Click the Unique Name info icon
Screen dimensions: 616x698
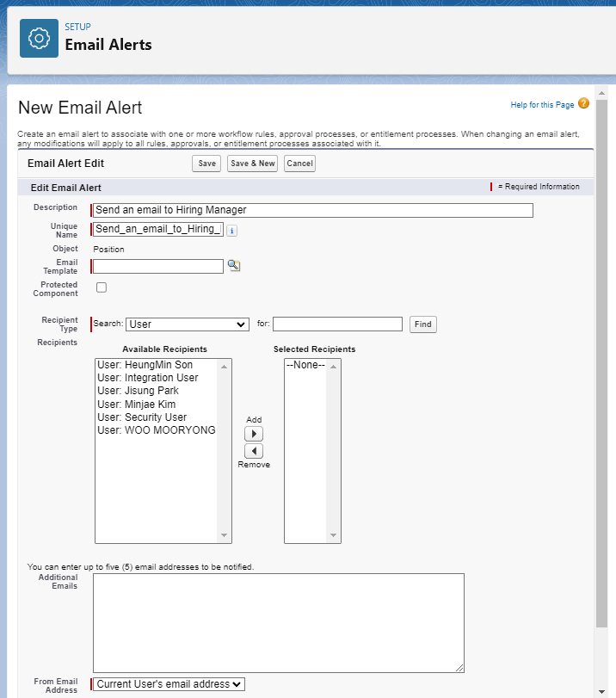pyautogui.click(x=231, y=231)
